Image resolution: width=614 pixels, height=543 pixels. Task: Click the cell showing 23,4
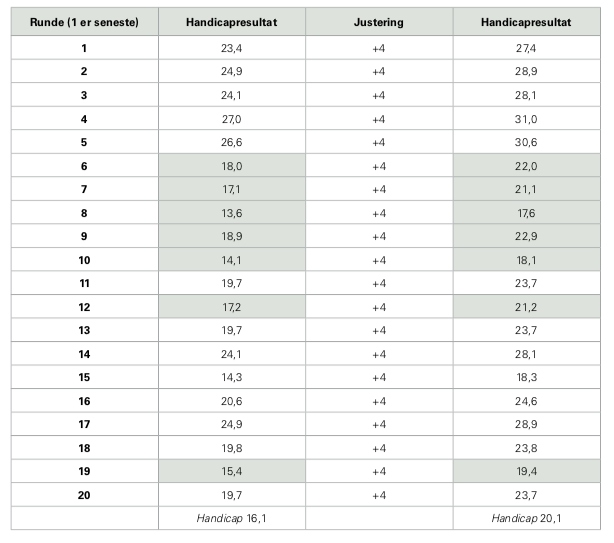click(231, 48)
